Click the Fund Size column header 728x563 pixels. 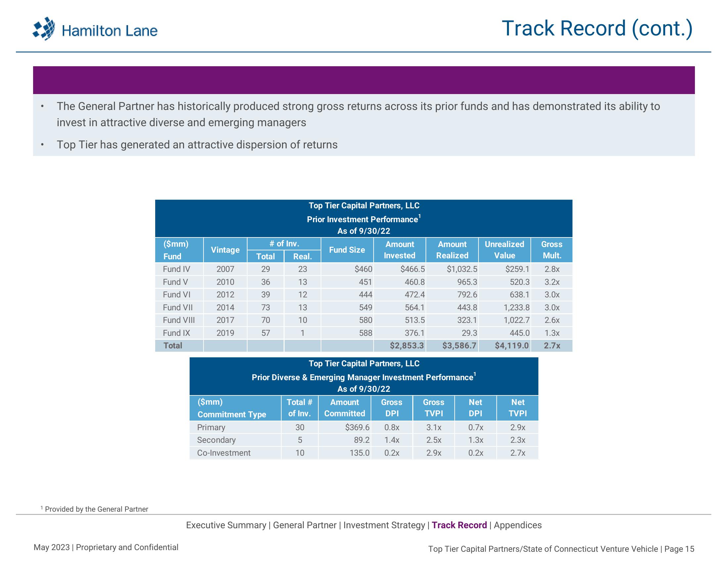tap(347, 250)
